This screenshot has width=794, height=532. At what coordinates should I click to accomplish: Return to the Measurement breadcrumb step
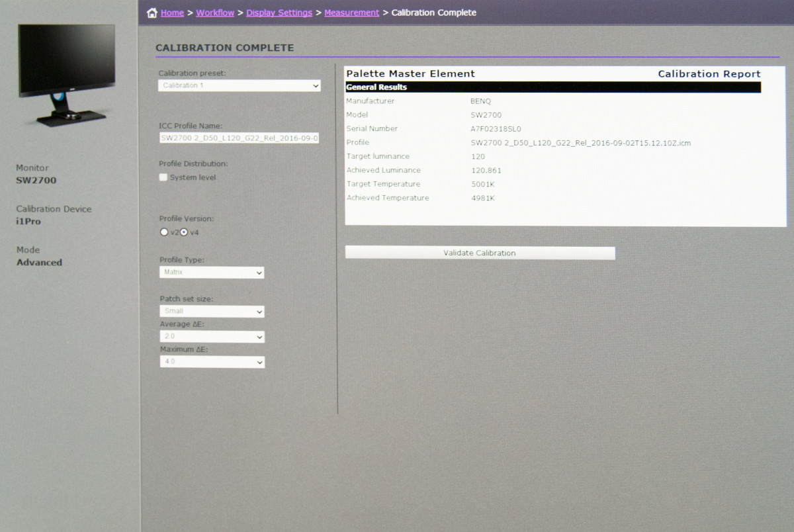pos(352,13)
